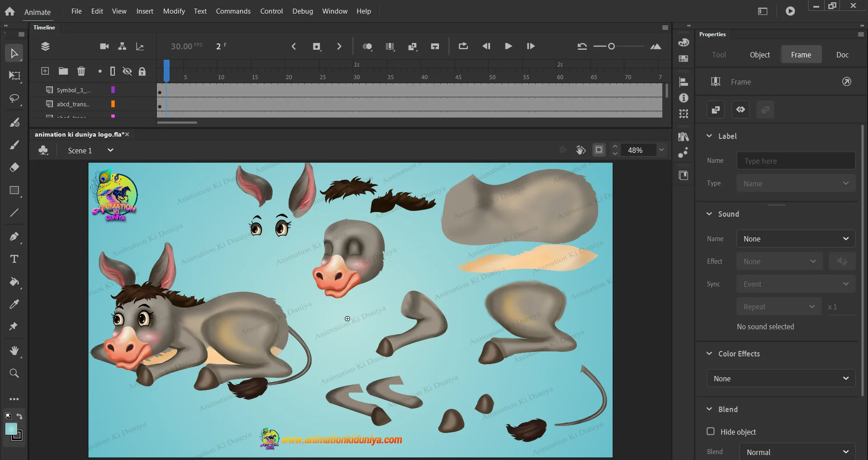The image size is (868, 460).
Task: Enable the Hide object checkbox
Action: pos(711,432)
